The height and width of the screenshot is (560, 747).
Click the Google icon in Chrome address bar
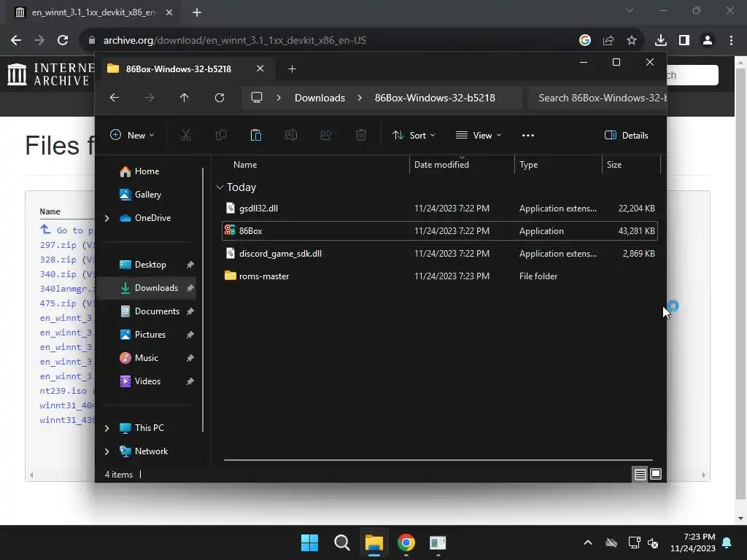(x=585, y=40)
